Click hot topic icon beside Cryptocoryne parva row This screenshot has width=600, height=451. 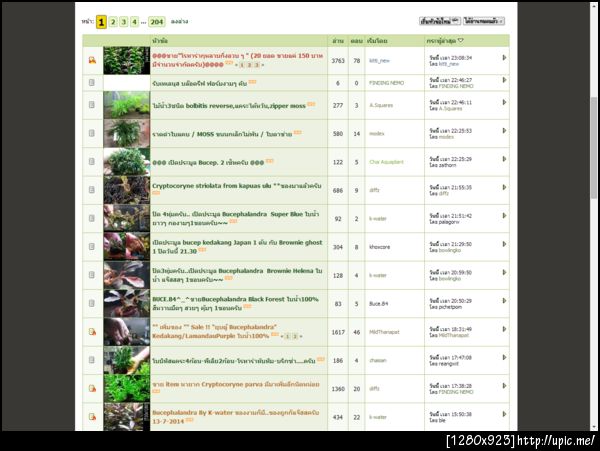pos(92,388)
